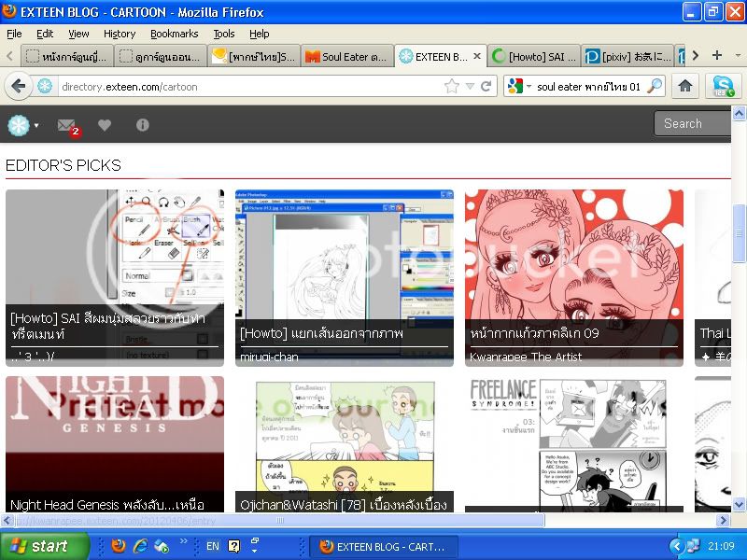
Task: Close the EXTEEN B... tab
Action: coord(477,56)
